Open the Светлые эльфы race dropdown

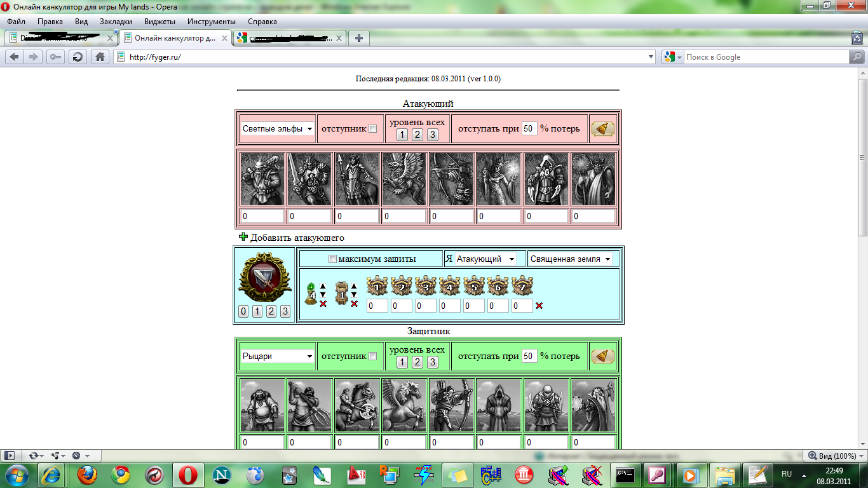(x=278, y=129)
